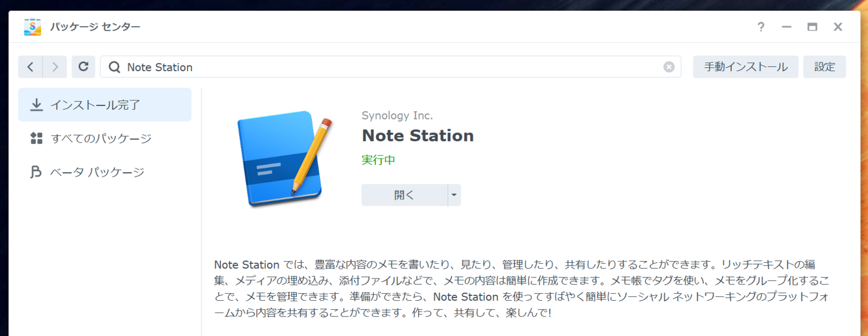Click the 開く button for Note Station
This screenshot has width=868, height=336.
click(x=404, y=195)
